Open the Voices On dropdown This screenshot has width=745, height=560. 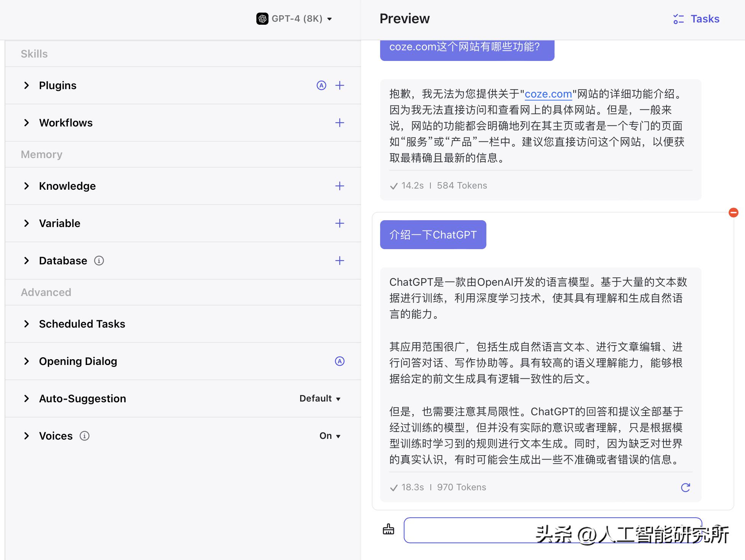(330, 436)
